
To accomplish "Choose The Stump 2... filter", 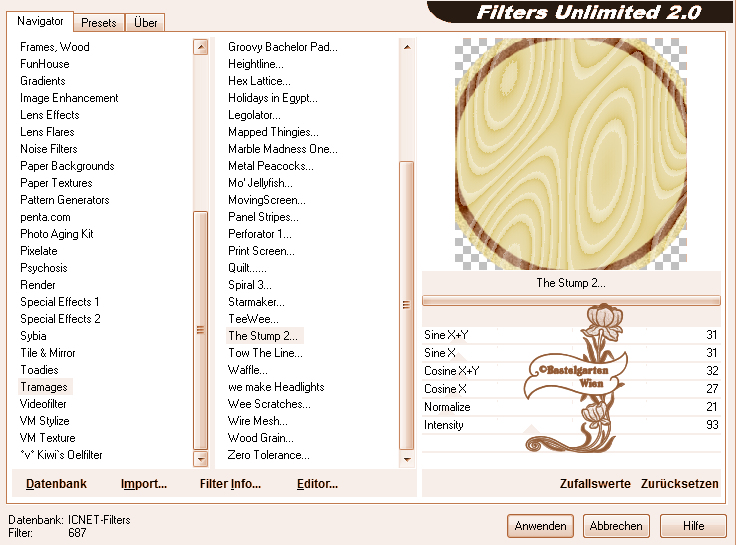I will 263,336.
